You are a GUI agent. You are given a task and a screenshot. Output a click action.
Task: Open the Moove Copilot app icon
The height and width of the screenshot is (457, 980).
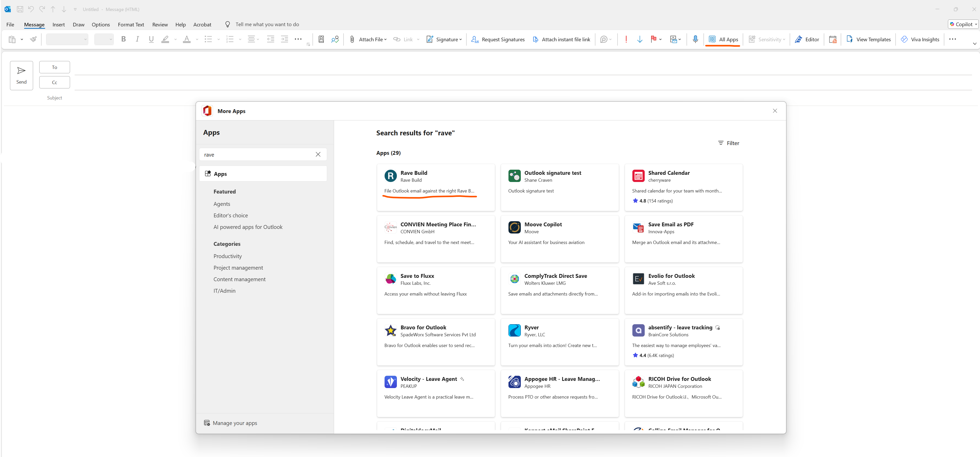(514, 227)
